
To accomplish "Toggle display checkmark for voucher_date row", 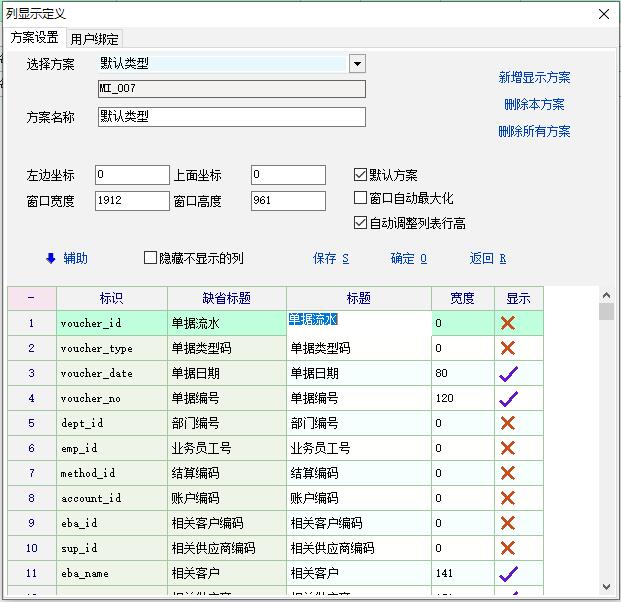I will click(x=508, y=373).
